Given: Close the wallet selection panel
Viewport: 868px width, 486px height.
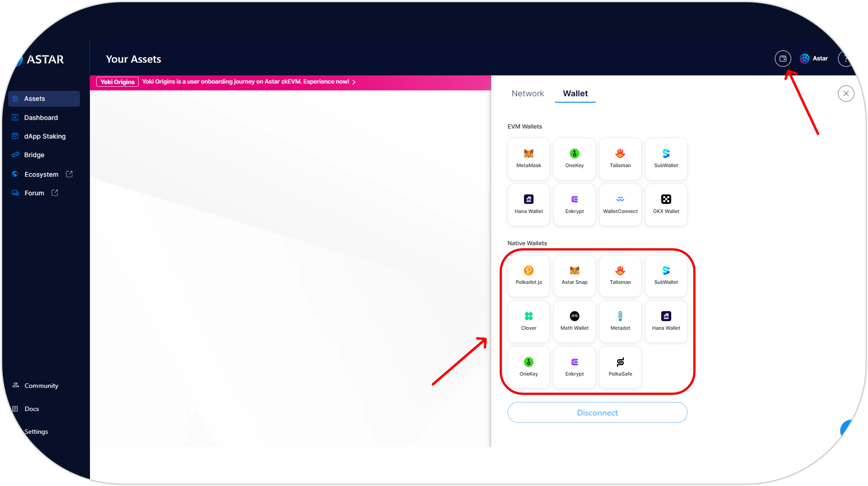Looking at the screenshot, I should (x=846, y=94).
